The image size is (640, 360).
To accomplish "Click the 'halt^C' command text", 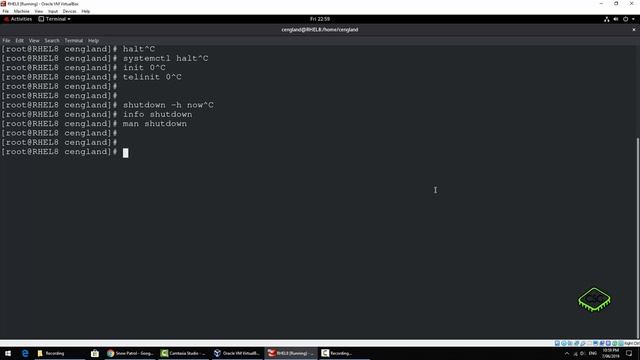I will tap(139, 49).
